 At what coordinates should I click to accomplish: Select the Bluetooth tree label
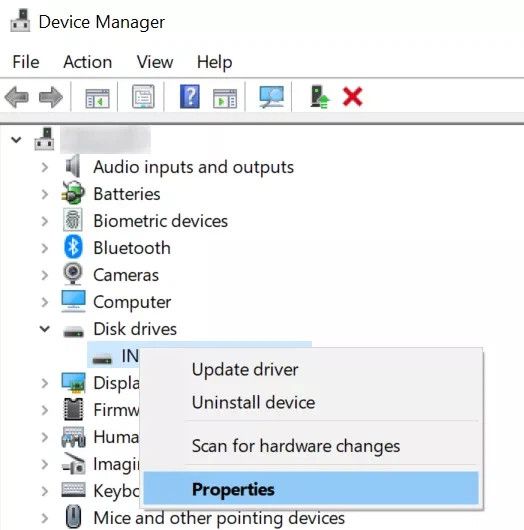[x=132, y=248]
